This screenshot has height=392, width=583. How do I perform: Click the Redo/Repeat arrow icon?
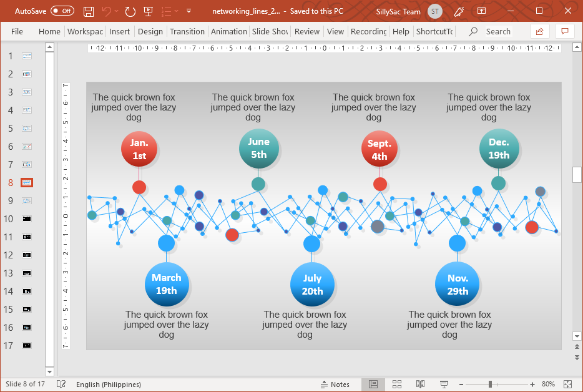pyautogui.click(x=130, y=11)
